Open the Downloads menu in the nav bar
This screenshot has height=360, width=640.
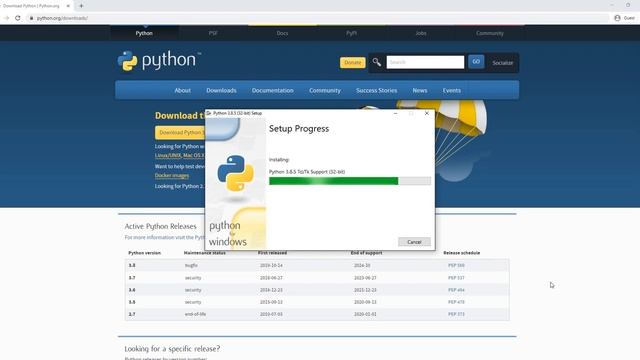221,90
